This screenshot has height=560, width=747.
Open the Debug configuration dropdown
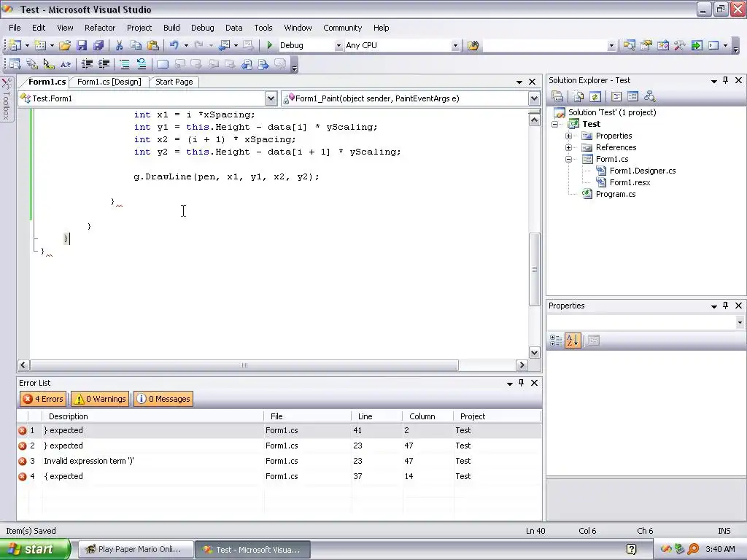coord(338,46)
